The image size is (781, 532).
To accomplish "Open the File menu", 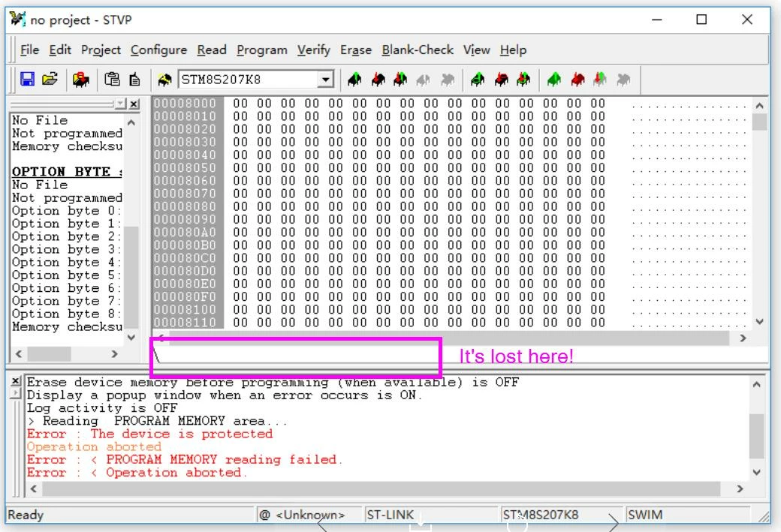I will [29, 50].
